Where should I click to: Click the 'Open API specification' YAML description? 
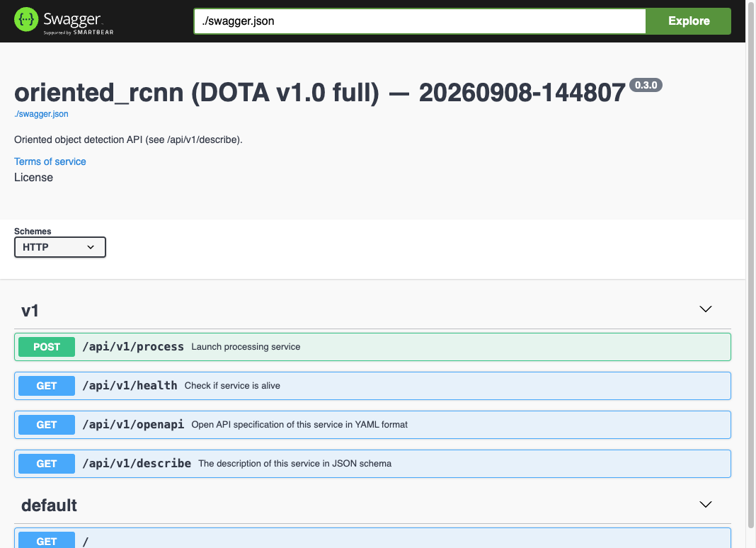tap(299, 425)
